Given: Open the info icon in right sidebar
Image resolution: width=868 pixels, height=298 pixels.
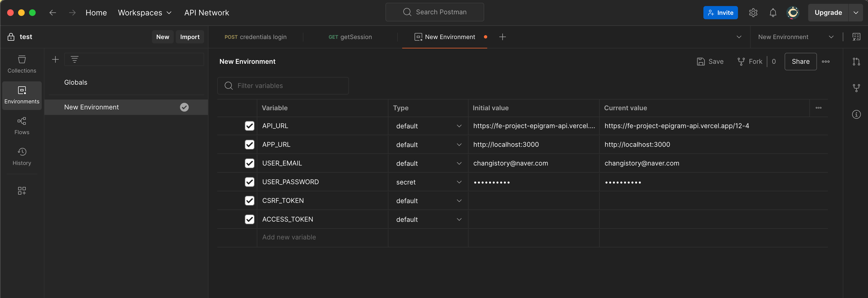Looking at the screenshot, I should click(x=856, y=114).
